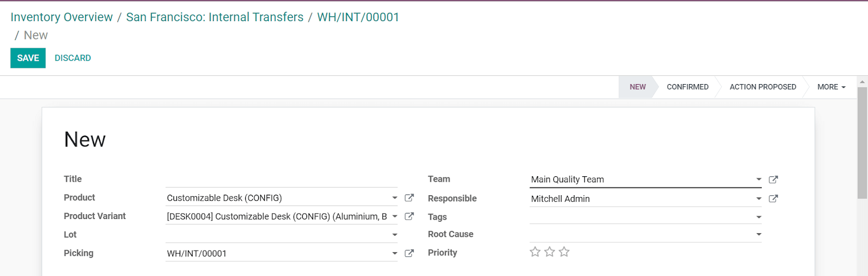Click into the Title input field
Image resolution: width=868 pixels, height=276 pixels.
pyautogui.click(x=282, y=179)
